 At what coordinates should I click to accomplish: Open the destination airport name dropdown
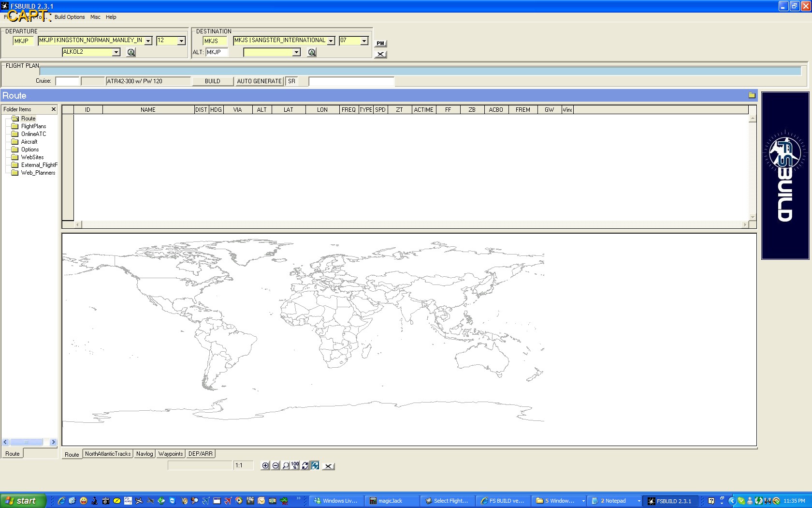[331, 41]
